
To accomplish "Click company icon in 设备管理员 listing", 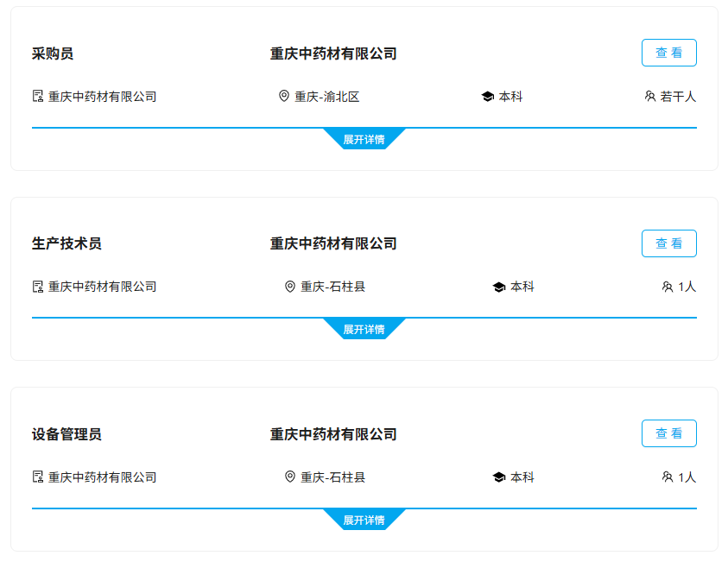I will pyautogui.click(x=38, y=477).
